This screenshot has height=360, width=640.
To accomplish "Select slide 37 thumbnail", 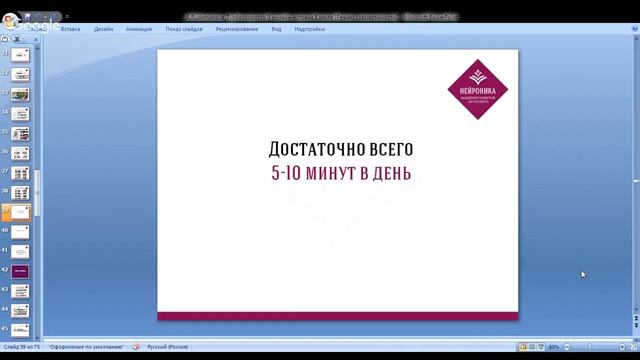I will 20,173.
